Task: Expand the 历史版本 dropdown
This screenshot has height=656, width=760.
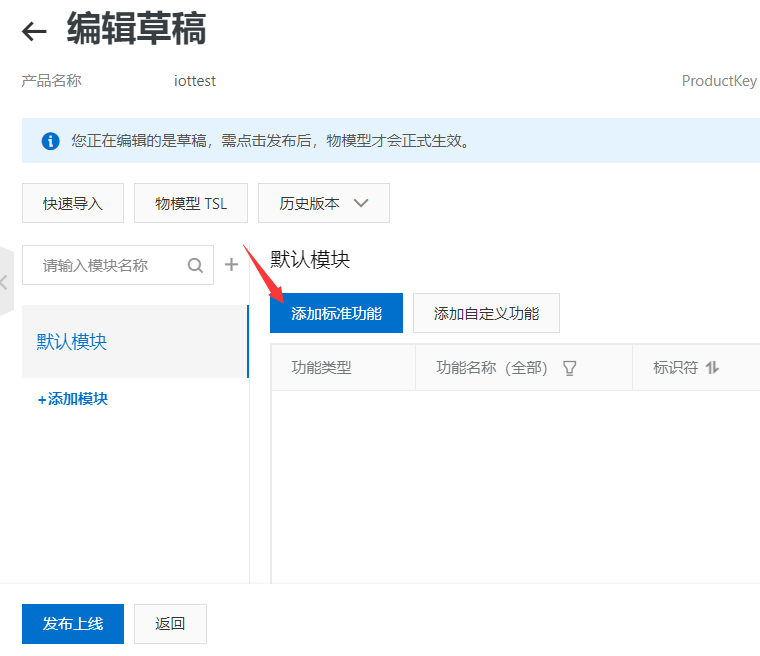Action: [x=323, y=203]
